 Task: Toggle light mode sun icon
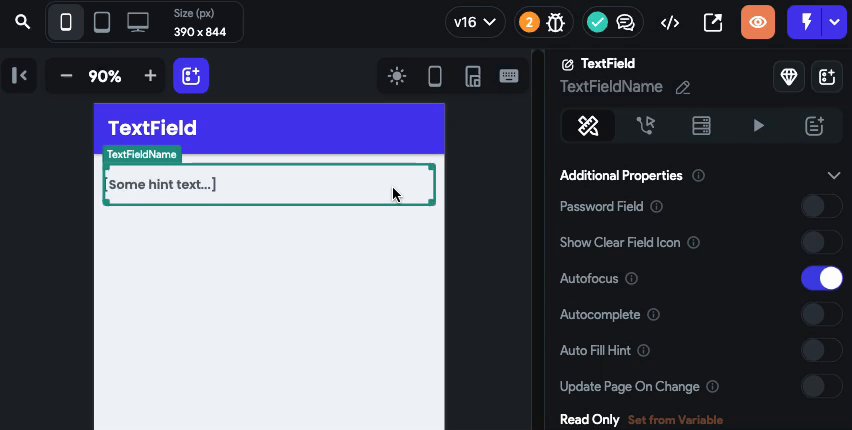click(x=397, y=76)
